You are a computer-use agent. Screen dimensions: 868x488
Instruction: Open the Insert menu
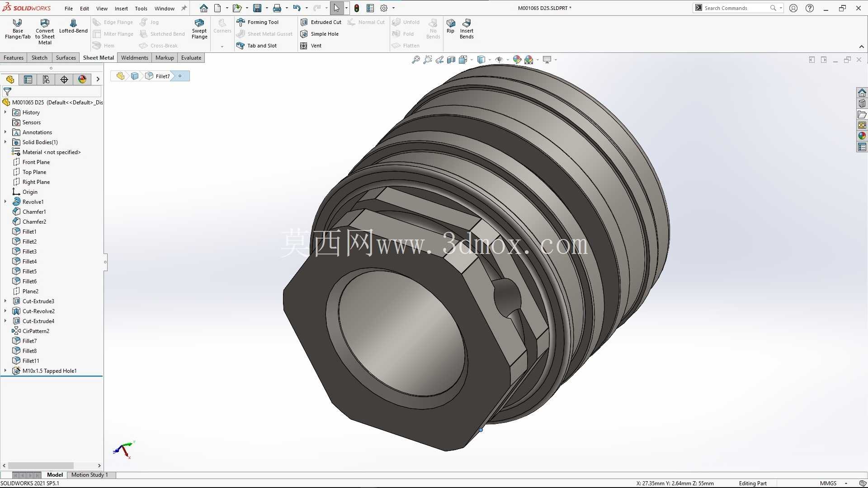click(121, 8)
